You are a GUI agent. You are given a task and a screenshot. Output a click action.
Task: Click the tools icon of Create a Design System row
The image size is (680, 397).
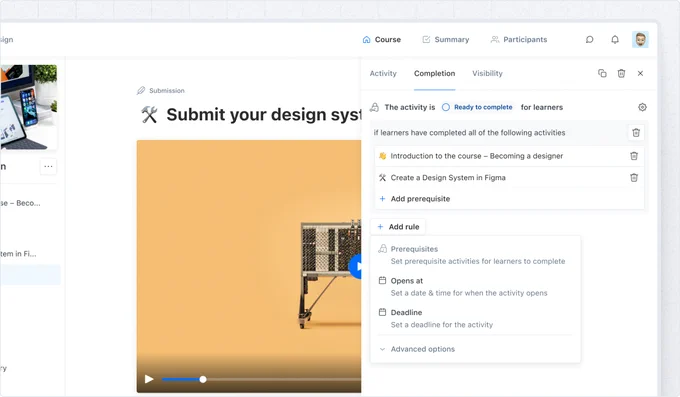click(382, 177)
